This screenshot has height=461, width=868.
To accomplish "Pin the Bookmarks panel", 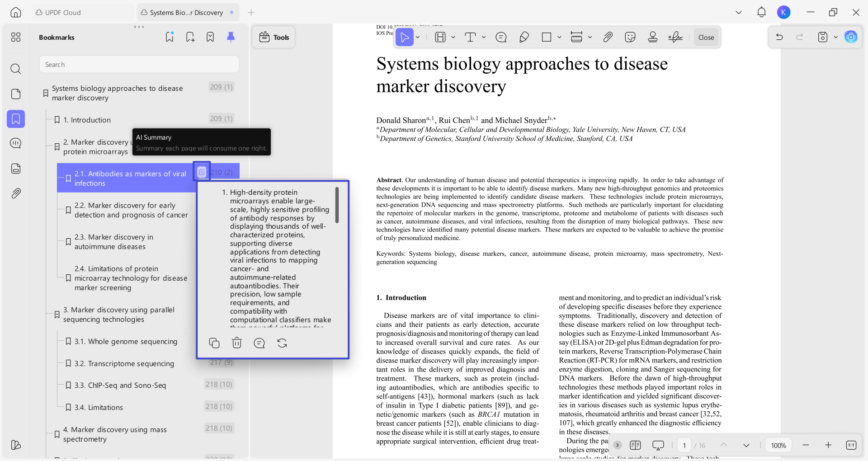I will coord(231,37).
